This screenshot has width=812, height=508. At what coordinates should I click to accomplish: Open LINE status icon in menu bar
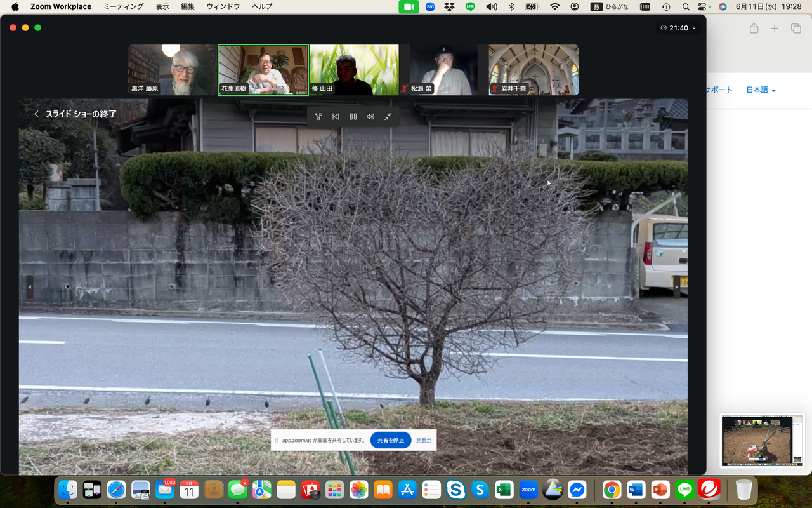click(x=470, y=6)
